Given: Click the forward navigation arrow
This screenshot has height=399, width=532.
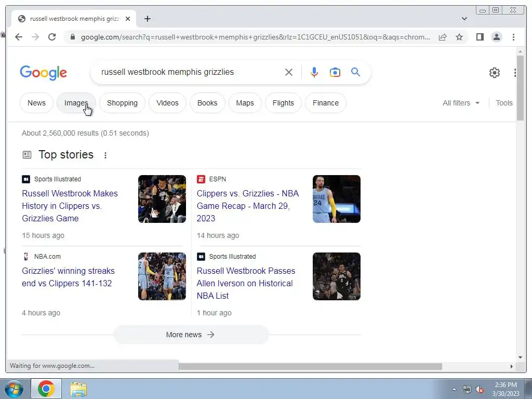Looking at the screenshot, I should coord(35,37).
